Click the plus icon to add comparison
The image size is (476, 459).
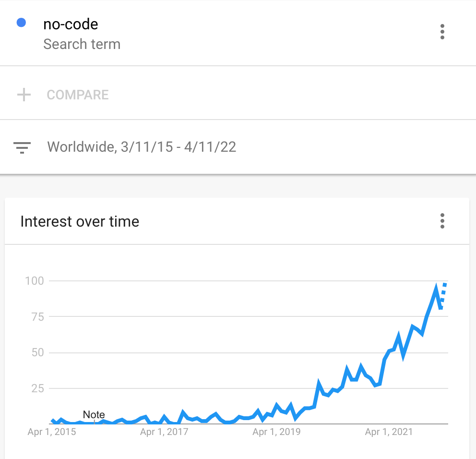(x=24, y=95)
